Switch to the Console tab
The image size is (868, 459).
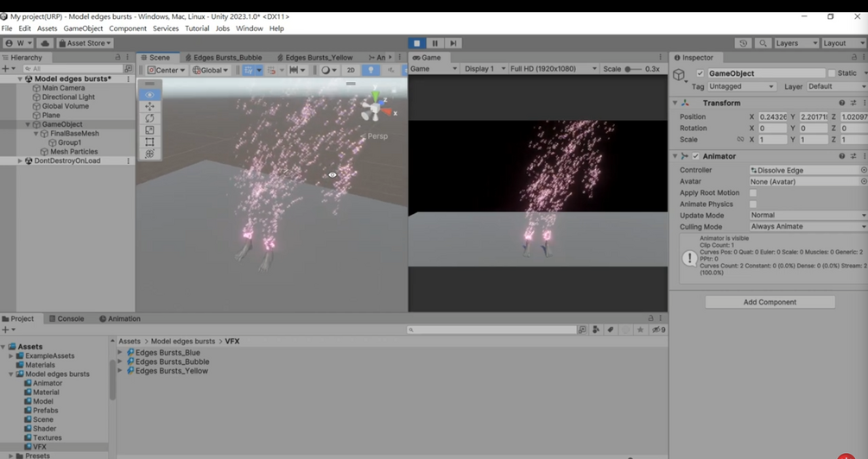tap(67, 318)
